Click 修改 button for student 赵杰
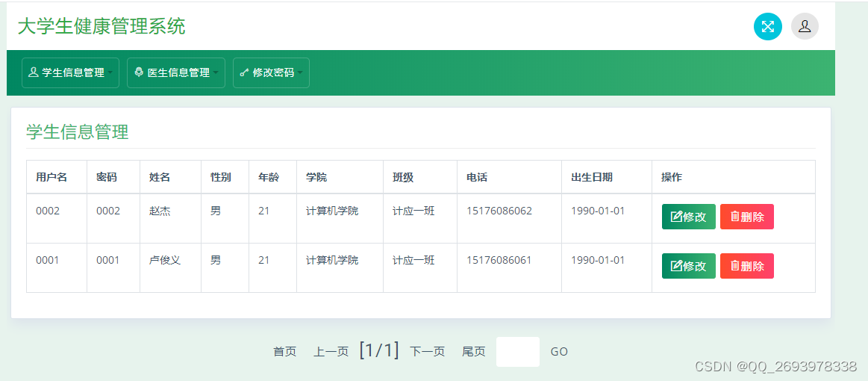The width and height of the screenshot is (868, 381). tap(689, 217)
